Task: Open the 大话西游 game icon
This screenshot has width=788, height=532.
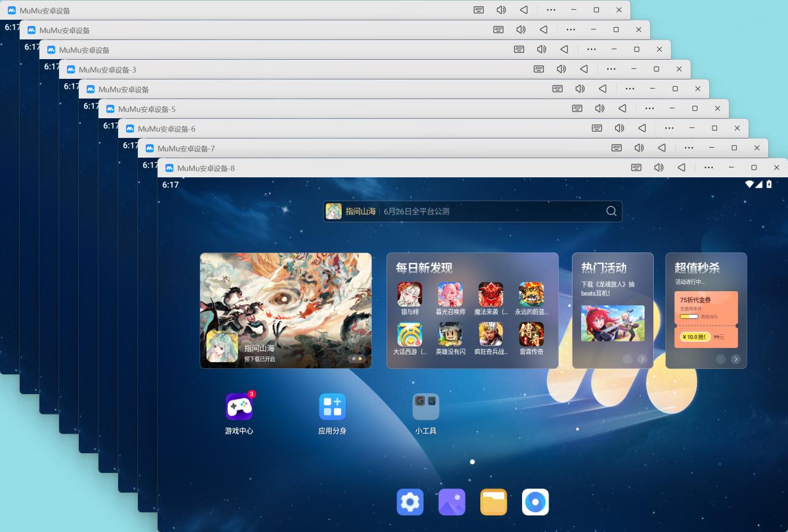Action: (410, 334)
